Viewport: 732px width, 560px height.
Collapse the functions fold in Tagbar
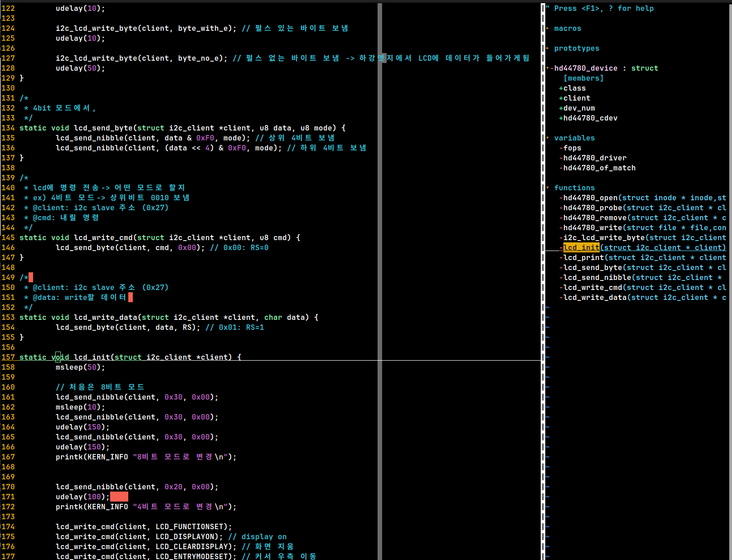548,188
